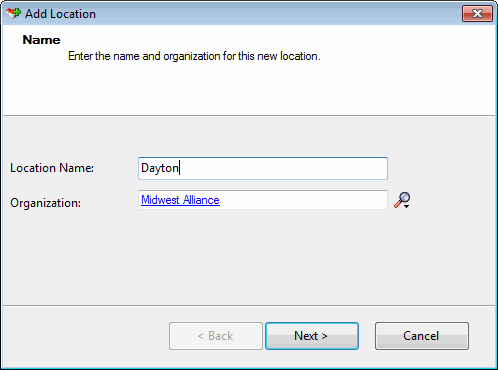The height and width of the screenshot is (370, 498).
Task: Click the word Alliance in the link
Action: (x=201, y=200)
